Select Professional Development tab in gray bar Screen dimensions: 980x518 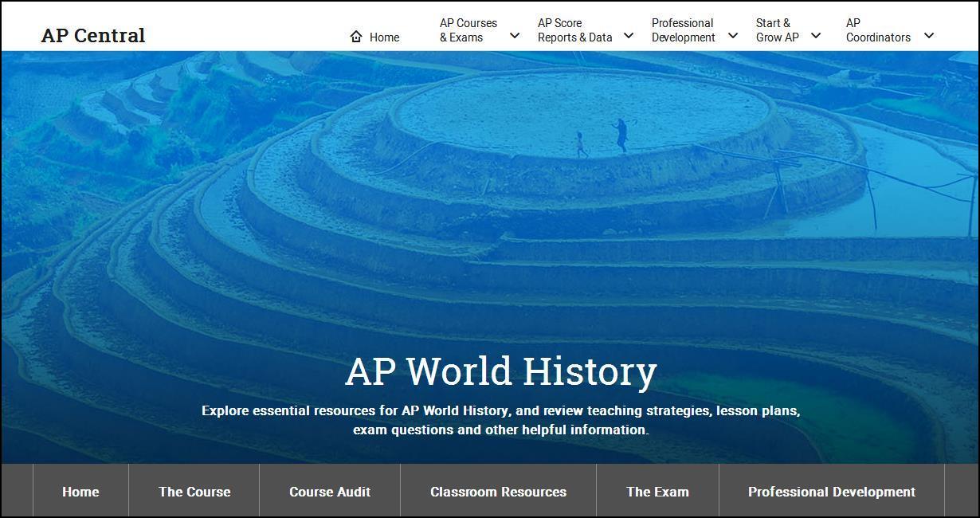point(832,492)
